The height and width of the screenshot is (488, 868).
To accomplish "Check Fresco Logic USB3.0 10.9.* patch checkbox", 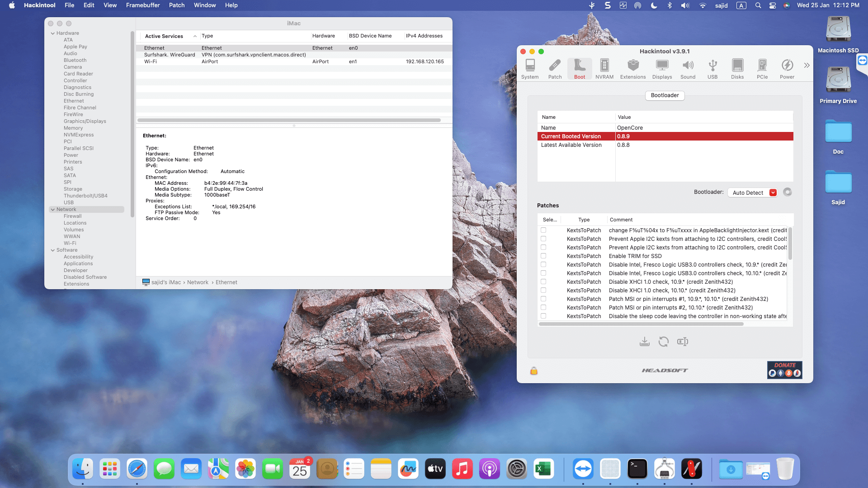I will [x=543, y=264].
